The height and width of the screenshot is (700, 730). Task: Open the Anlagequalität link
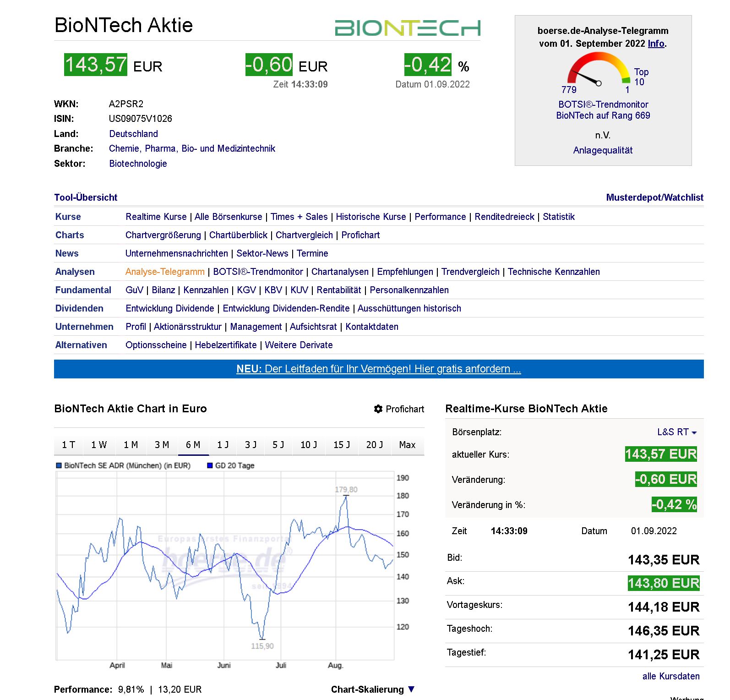pos(603,150)
